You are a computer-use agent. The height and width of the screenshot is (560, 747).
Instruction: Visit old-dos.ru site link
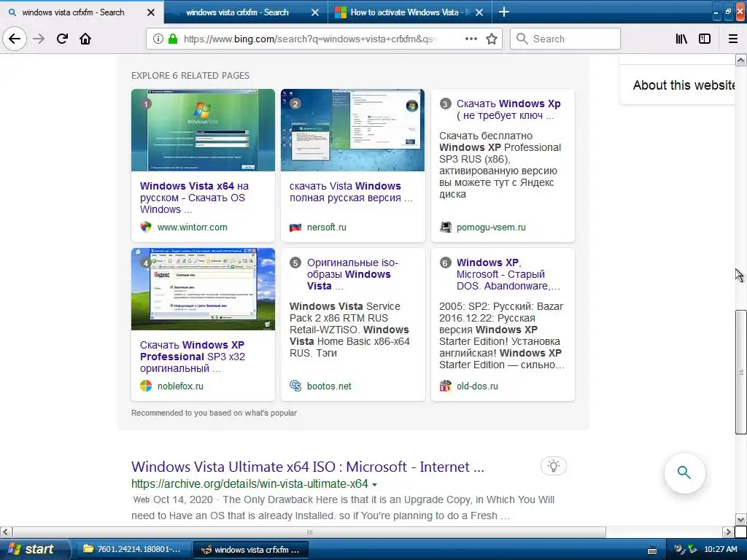point(477,386)
